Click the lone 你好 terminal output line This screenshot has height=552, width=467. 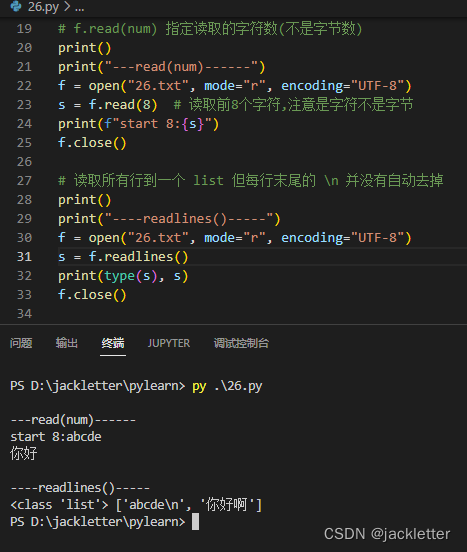(24, 453)
